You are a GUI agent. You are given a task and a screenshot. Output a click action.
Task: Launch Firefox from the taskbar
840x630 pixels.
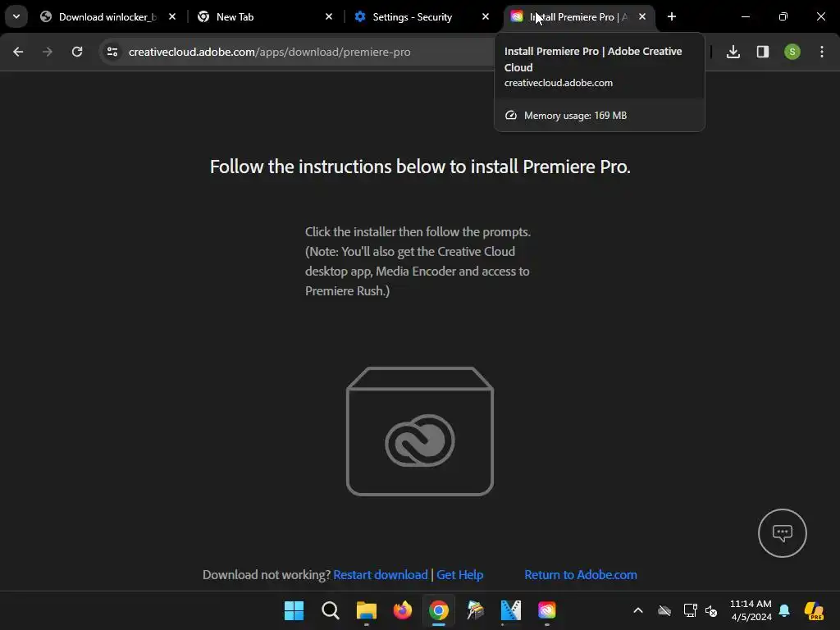pyautogui.click(x=402, y=610)
